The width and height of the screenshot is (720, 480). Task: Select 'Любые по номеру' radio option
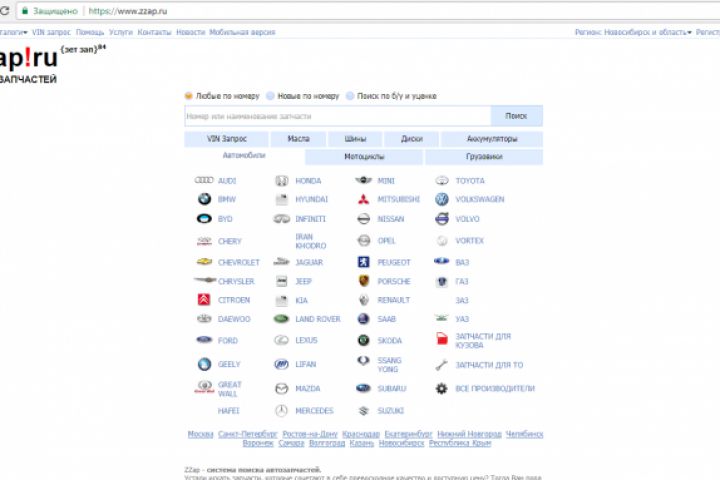tap(188, 96)
